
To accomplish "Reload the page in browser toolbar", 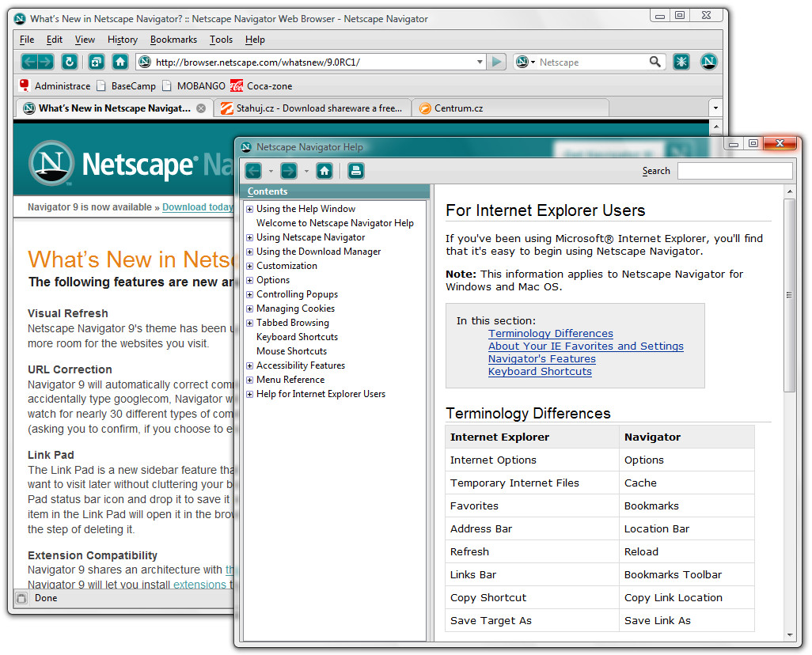I will 69,62.
